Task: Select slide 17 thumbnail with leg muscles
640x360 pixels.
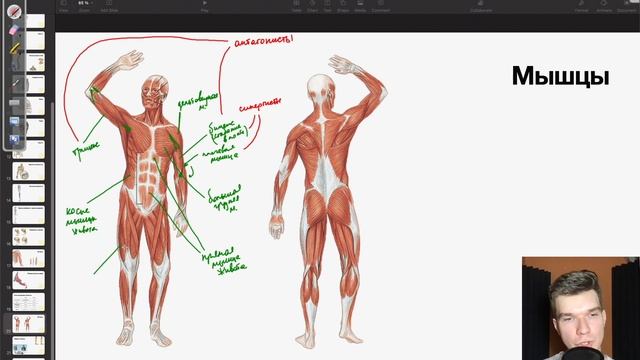Action: tap(28, 259)
